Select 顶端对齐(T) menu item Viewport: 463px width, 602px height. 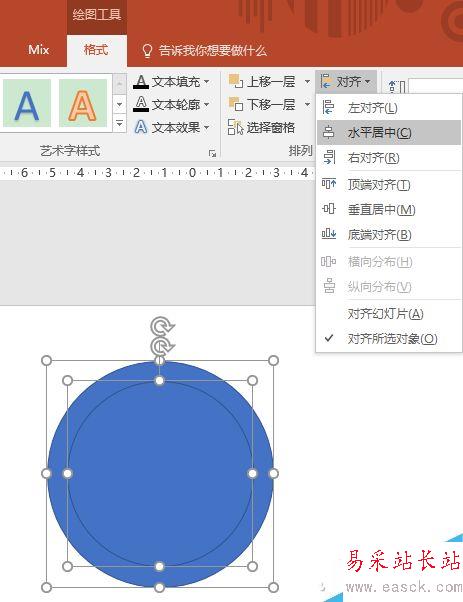(389, 184)
